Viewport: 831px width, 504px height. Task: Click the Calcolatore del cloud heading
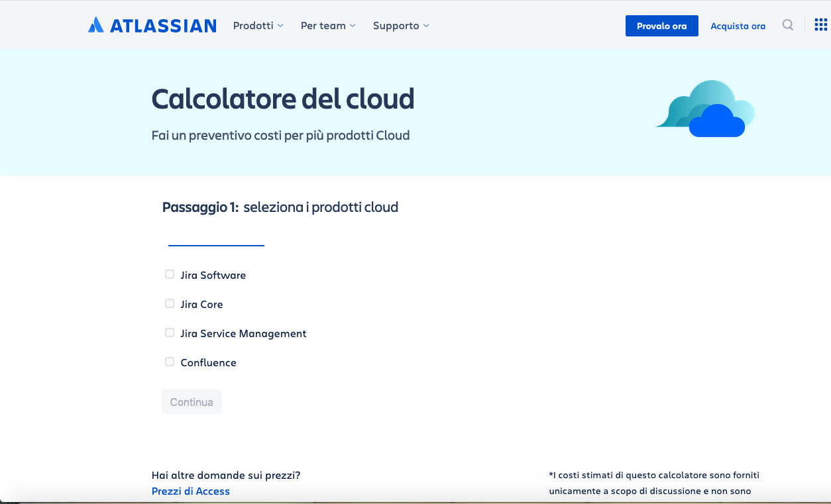point(283,99)
